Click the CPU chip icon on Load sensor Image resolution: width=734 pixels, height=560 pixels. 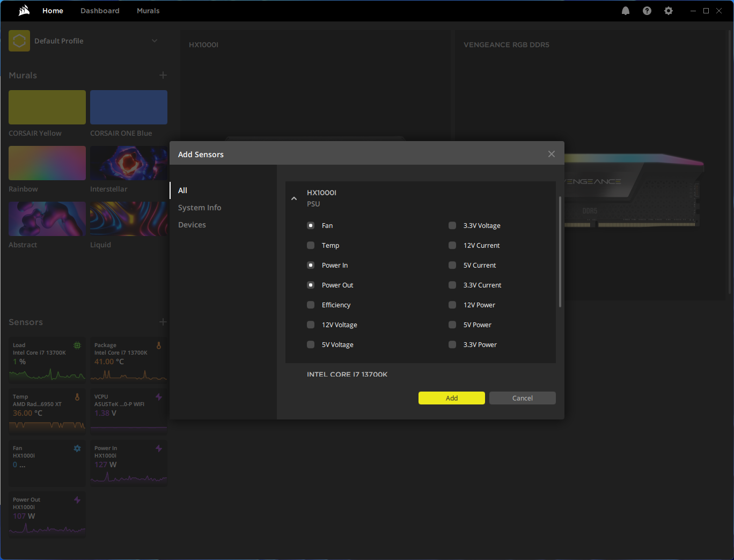[x=77, y=345]
